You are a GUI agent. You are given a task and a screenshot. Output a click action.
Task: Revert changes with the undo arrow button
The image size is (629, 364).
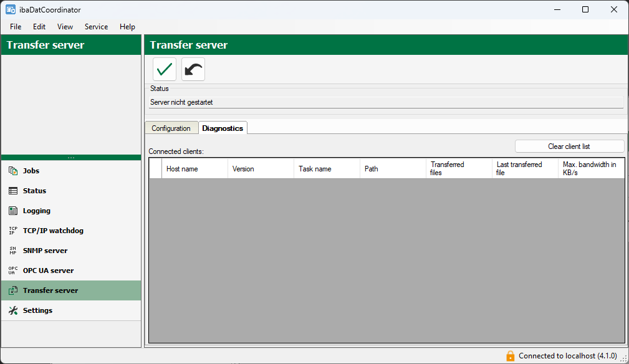click(x=193, y=69)
